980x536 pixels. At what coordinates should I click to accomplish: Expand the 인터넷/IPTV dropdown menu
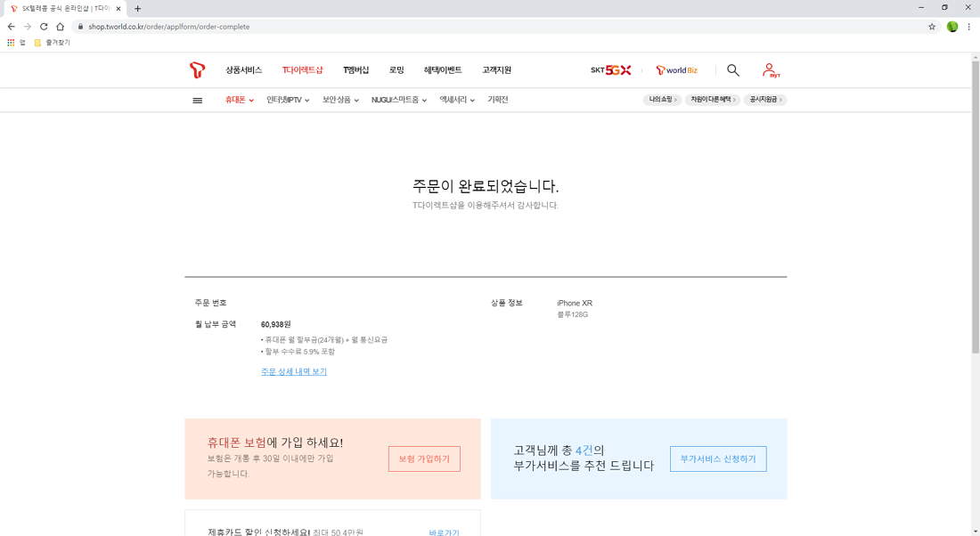[288, 100]
